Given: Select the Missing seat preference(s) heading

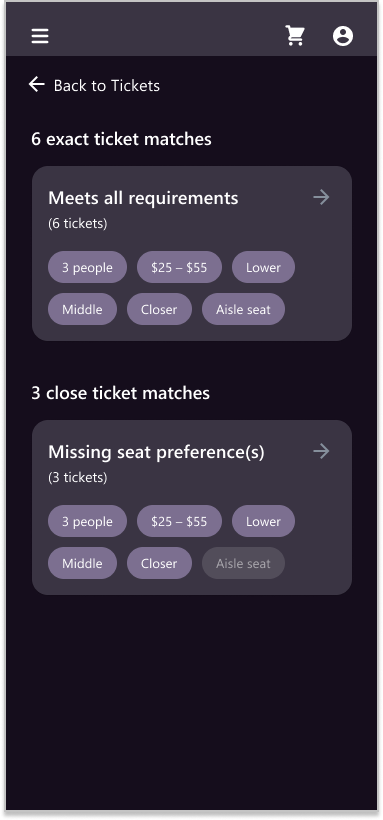Looking at the screenshot, I should (156, 452).
